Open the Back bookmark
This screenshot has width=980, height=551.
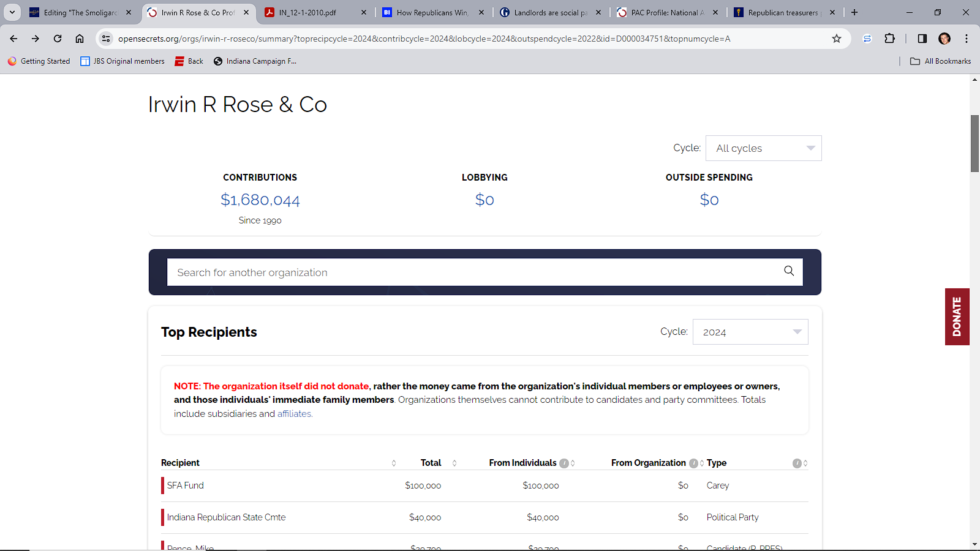(189, 61)
